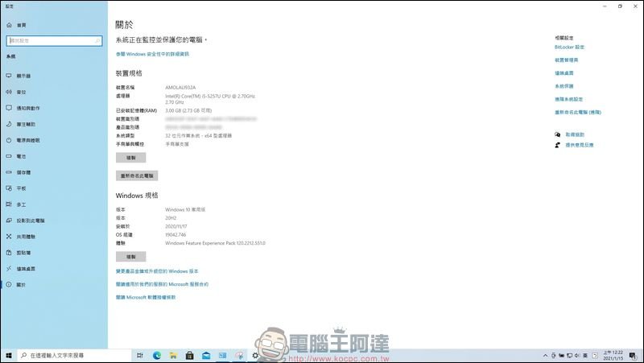The height and width of the screenshot is (363, 644).
Task: Open the Windows Start menu
Action: pos(9,356)
